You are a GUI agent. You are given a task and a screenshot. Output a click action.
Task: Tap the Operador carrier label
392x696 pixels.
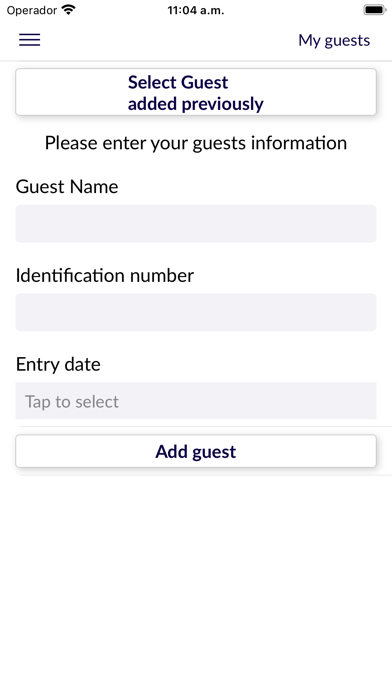click(x=32, y=10)
